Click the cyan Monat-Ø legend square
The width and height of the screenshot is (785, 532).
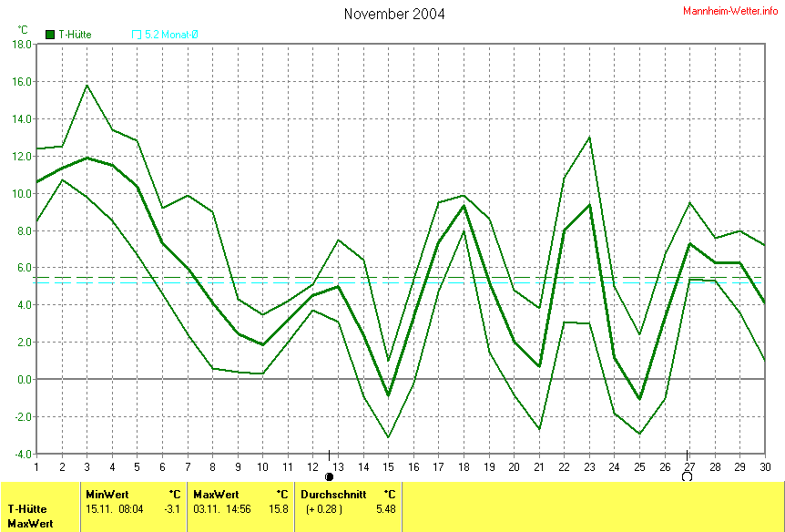coord(137,35)
